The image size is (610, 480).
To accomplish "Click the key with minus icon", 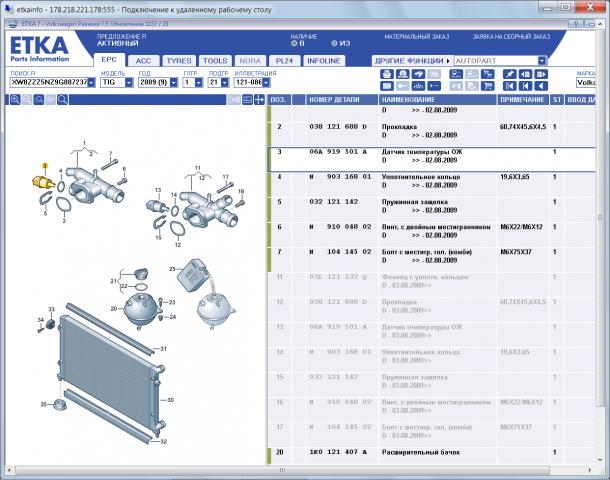I will pyautogui.click(x=434, y=86).
